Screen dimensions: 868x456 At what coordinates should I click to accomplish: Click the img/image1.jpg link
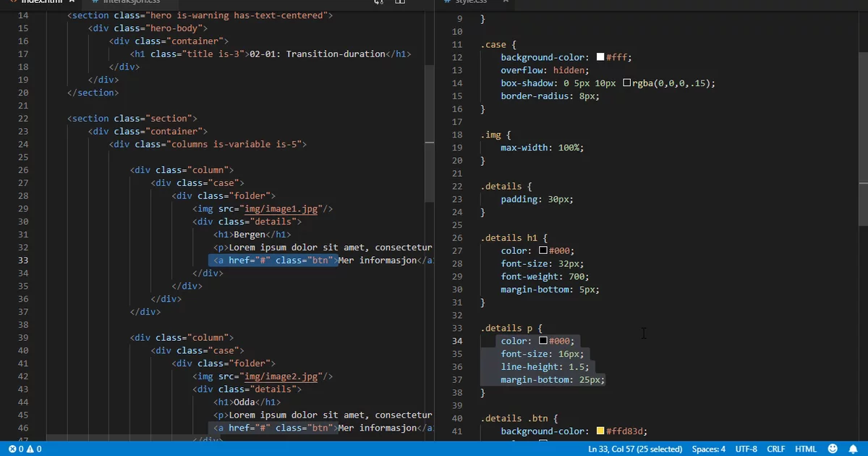click(281, 209)
